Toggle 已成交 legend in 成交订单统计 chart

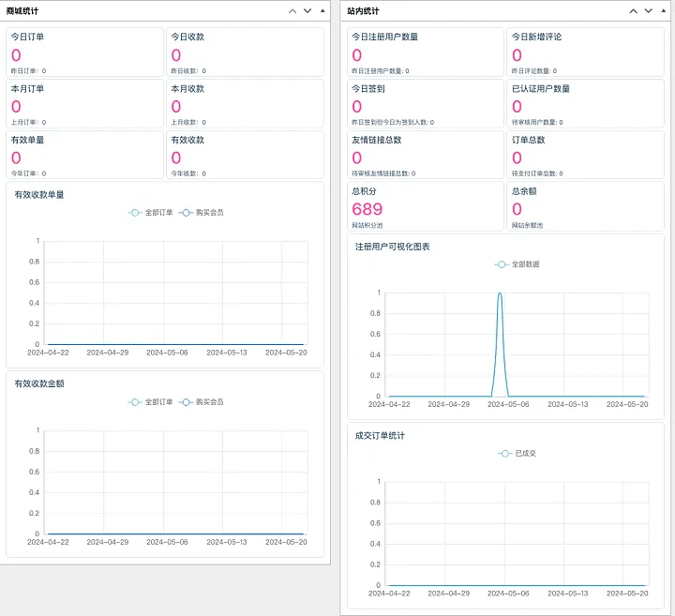[517, 453]
